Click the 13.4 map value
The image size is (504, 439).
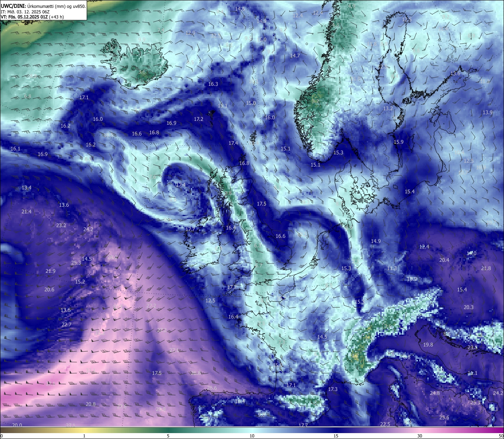click(26, 187)
